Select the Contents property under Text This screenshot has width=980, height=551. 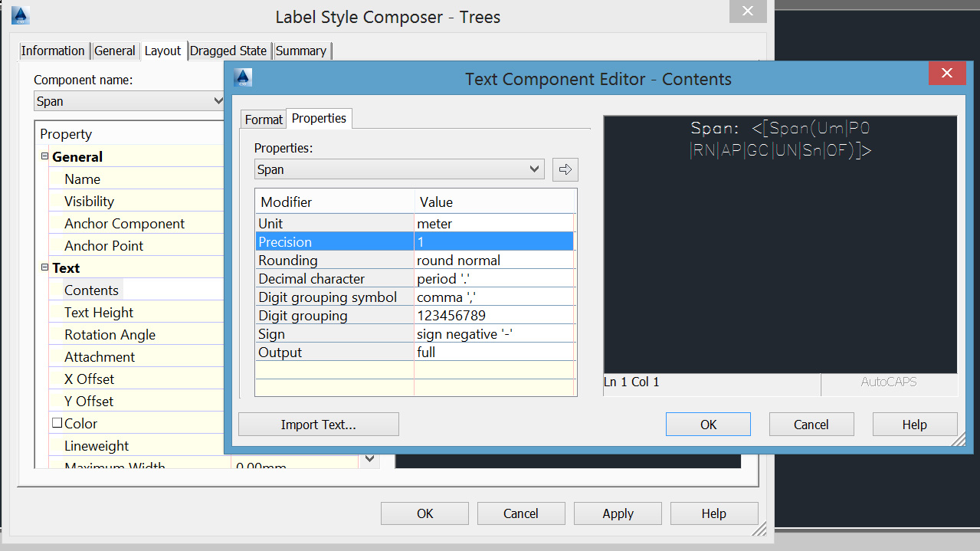coord(91,290)
